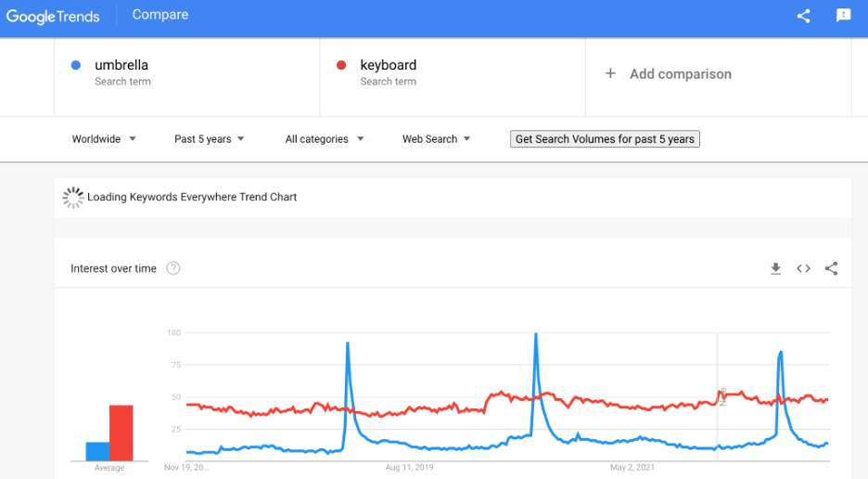868x479 pixels.
Task: Expand the Past 5 years time range dropdown
Action: tap(210, 139)
